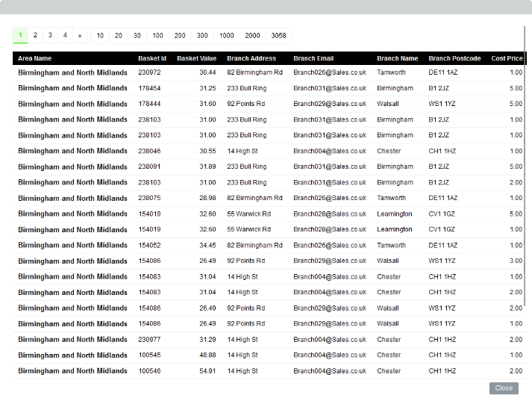Viewport: 532px width, 395px height.
Task: Select the row with Basket Id 230972
Action: point(149,72)
